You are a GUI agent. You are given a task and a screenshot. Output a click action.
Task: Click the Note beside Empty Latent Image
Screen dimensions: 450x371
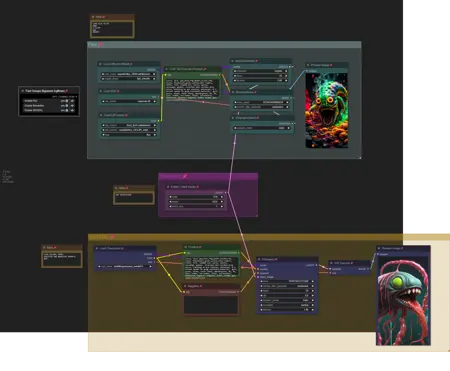pos(134,198)
